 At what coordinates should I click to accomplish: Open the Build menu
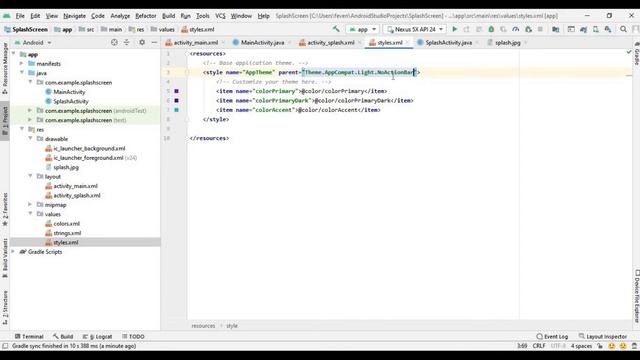168,16
